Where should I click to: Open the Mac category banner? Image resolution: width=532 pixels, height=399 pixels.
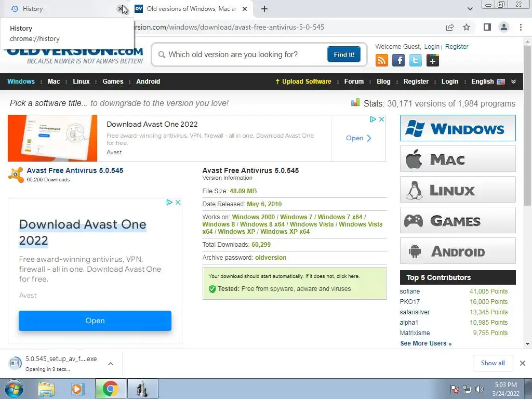click(458, 159)
